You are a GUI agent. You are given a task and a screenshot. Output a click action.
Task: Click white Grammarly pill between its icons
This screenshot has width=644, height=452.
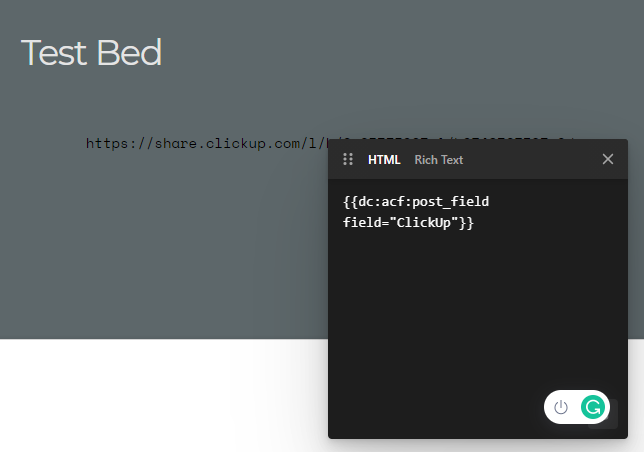point(575,407)
